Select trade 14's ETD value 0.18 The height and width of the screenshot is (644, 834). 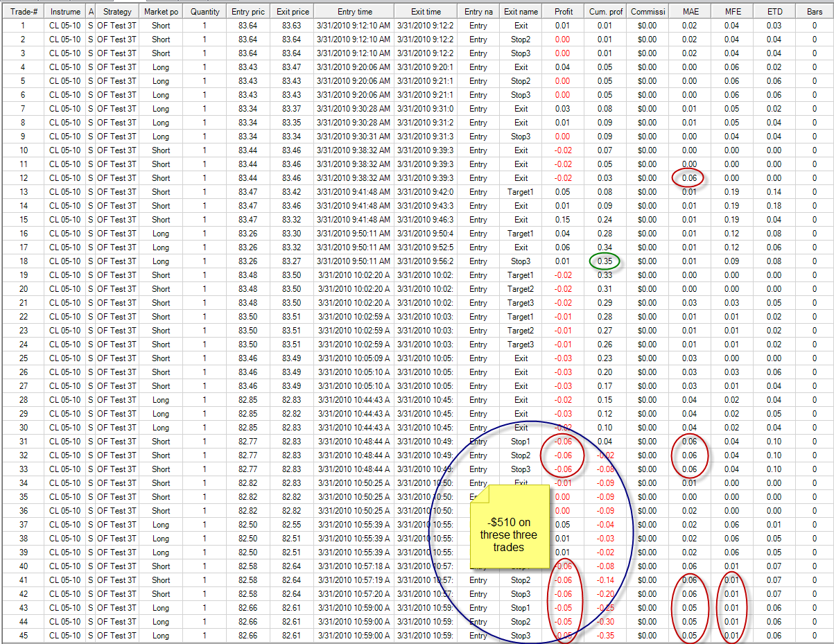[774, 206]
